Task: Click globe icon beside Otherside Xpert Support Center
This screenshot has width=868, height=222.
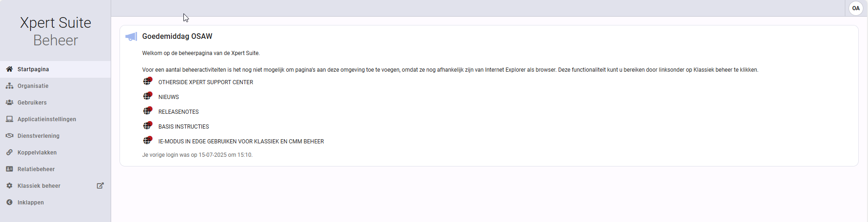Action: point(148,81)
